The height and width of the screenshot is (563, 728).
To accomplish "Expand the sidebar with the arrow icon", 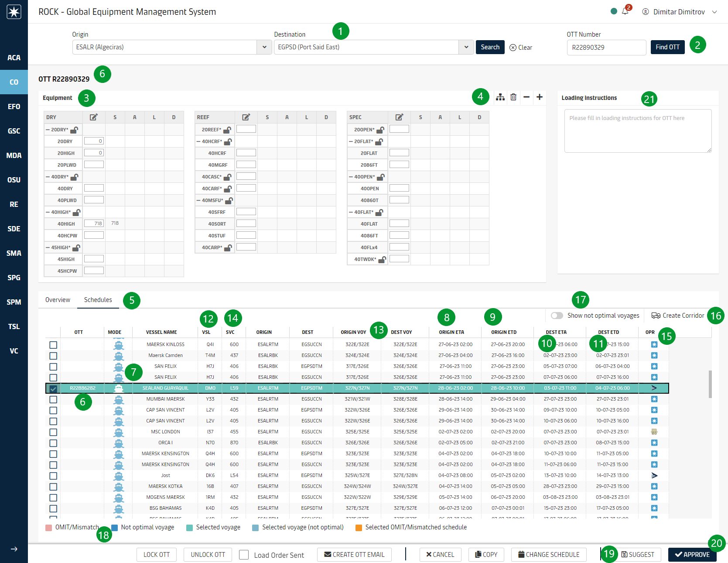I will pos(14,549).
